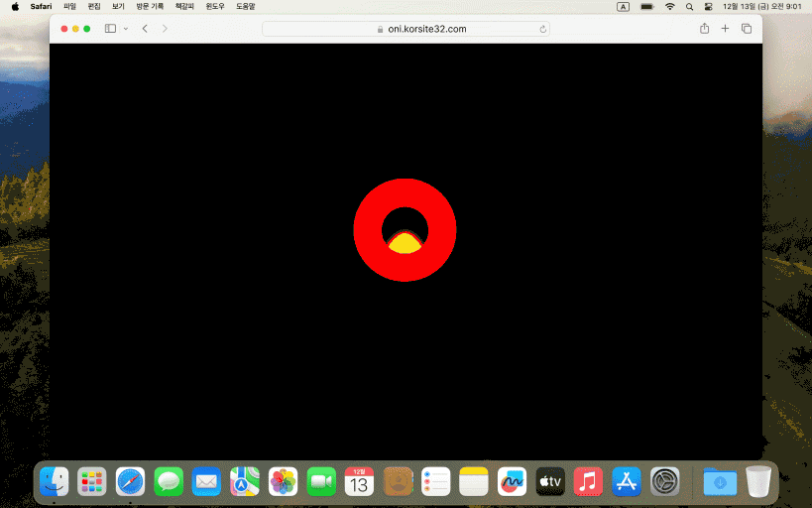The height and width of the screenshot is (508, 812).
Task: Reload the current page
Action: tap(542, 29)
